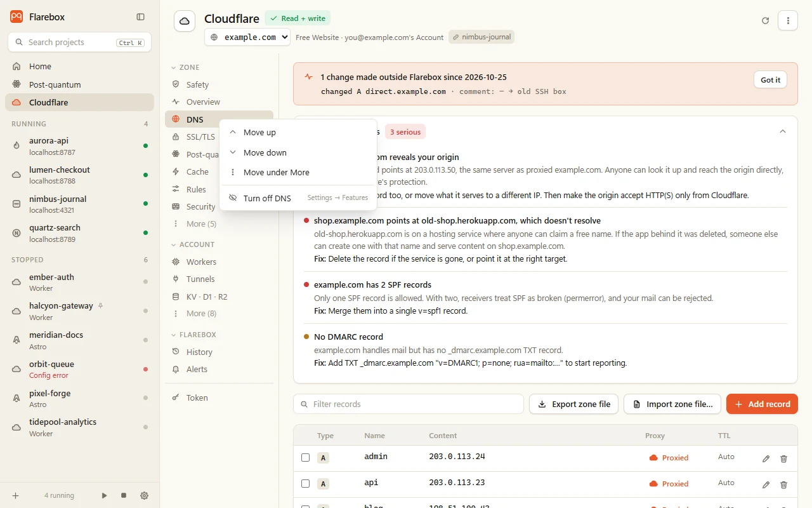Screen dimensions: 812x508
Task: Open History page
Action: (219, 352)
